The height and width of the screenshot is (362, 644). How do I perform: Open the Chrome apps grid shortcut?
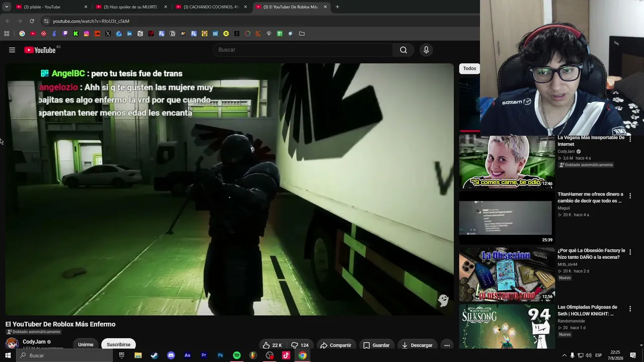pos(7,34)
